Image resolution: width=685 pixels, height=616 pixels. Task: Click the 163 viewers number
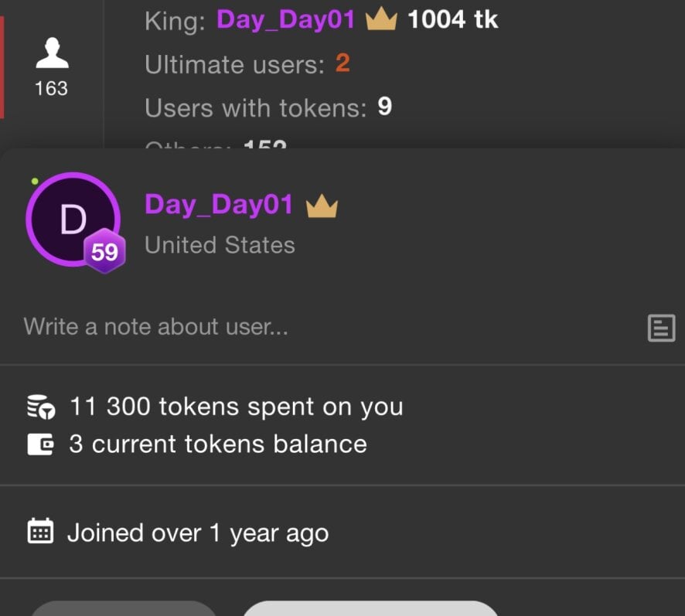coord(52,89)
